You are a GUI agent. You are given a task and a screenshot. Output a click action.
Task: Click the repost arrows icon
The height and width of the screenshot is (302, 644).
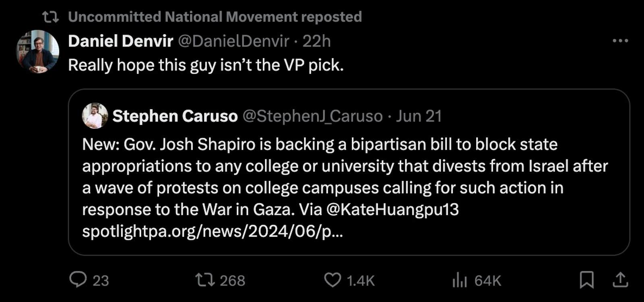pyautogui.click(x=205, y=280)
